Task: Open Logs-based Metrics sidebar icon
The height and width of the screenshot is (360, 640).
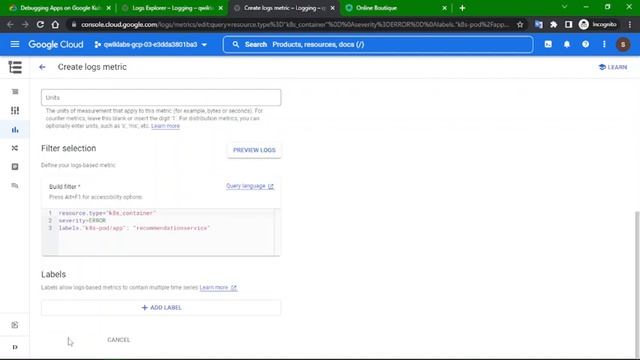Action: click(x=15, y=130)
